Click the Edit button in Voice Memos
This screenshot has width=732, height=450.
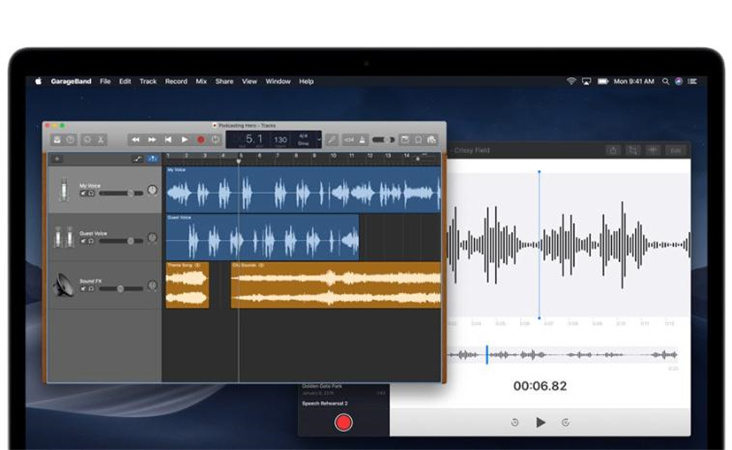click(x=675, y=150)
